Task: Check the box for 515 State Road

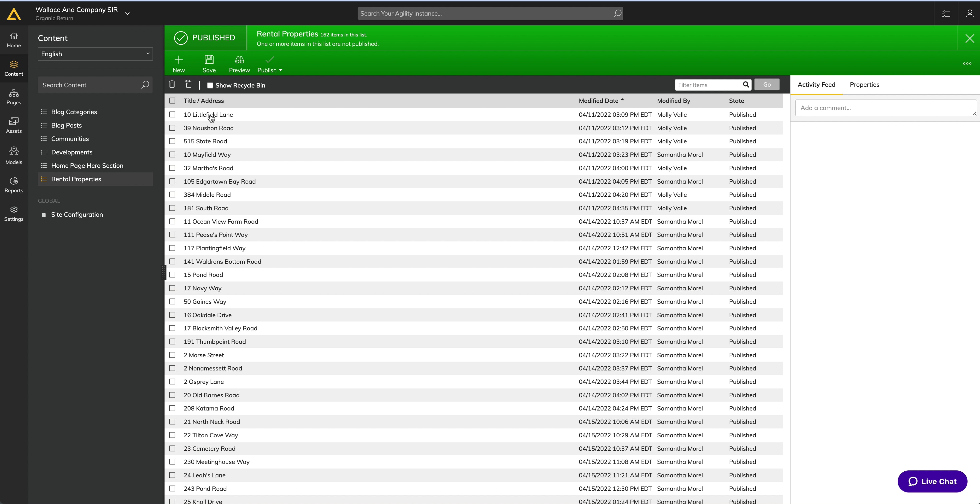Action: [x=172, y=141]
